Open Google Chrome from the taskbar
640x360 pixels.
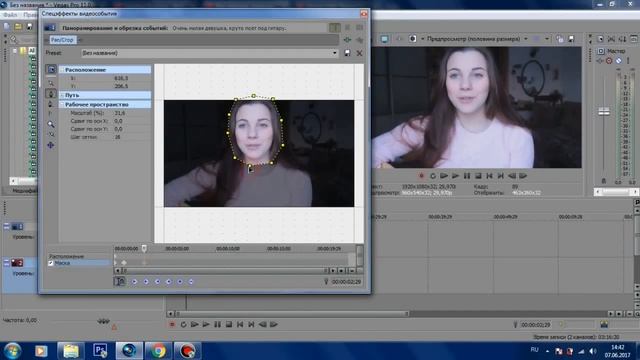pyautogui.click(x=158, y=351)
